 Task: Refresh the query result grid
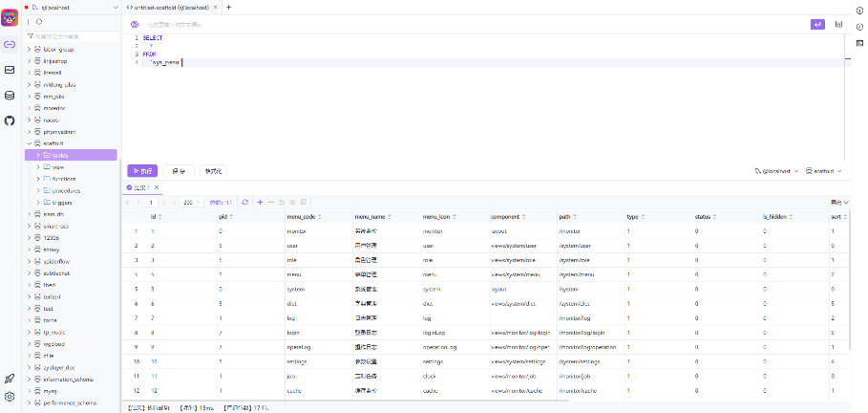245,202
